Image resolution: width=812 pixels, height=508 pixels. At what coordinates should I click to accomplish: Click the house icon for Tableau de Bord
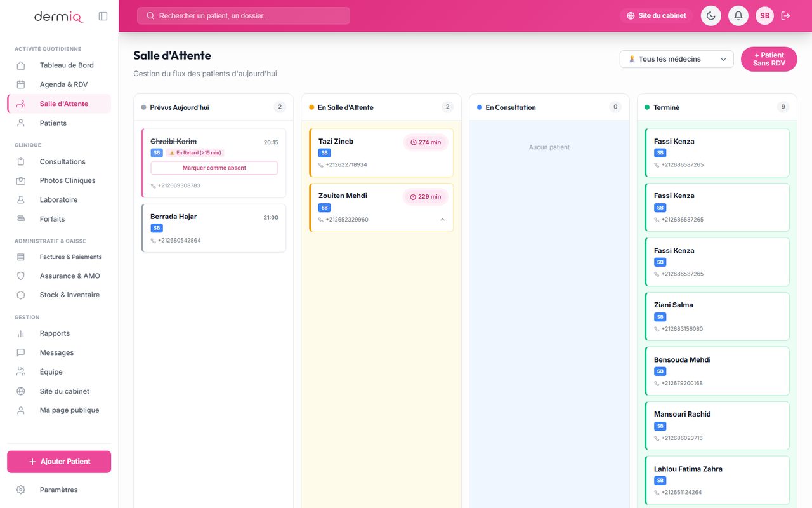21,65
